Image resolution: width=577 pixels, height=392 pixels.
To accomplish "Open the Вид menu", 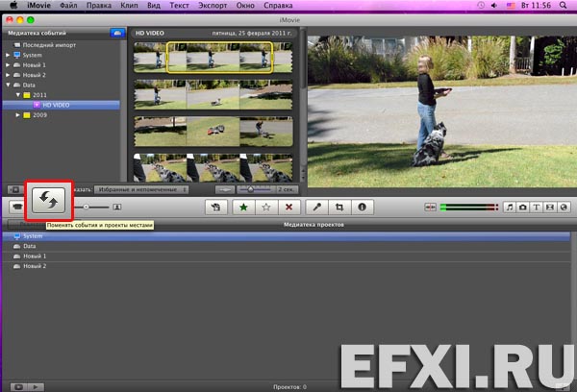I will (154, 5).
